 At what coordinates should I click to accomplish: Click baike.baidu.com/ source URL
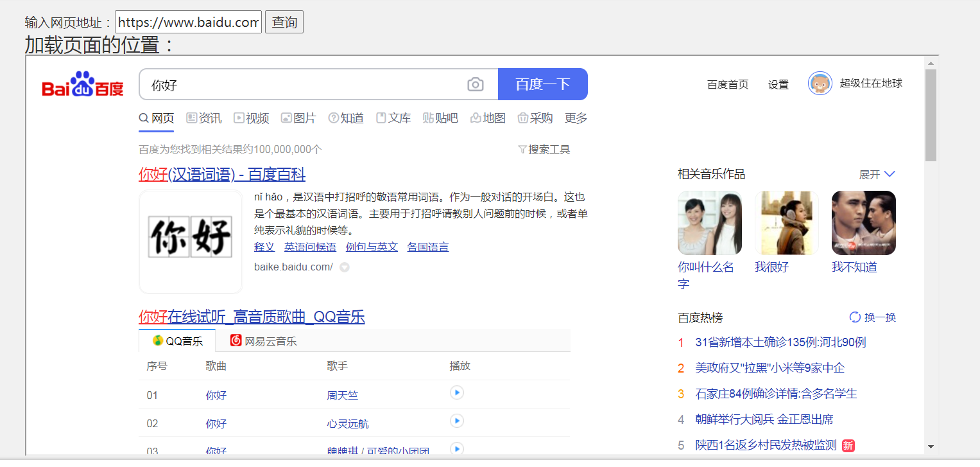[293, 267]
